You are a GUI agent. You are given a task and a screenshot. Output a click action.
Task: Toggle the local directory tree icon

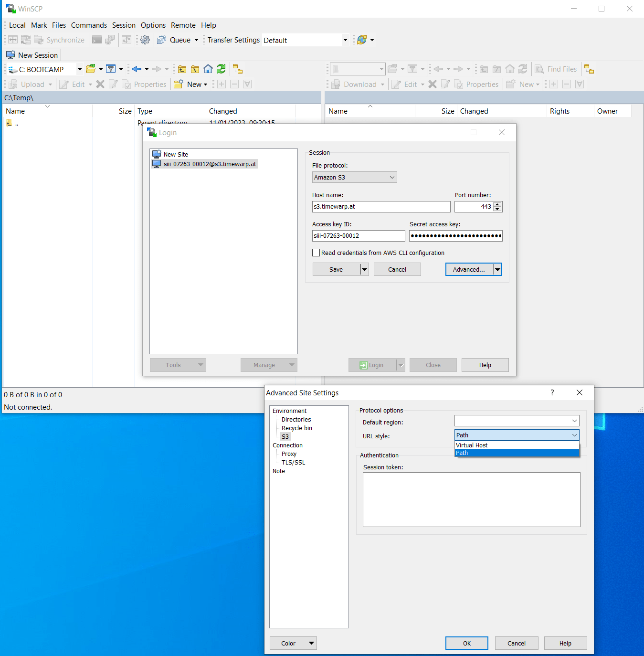pos(238,69)
